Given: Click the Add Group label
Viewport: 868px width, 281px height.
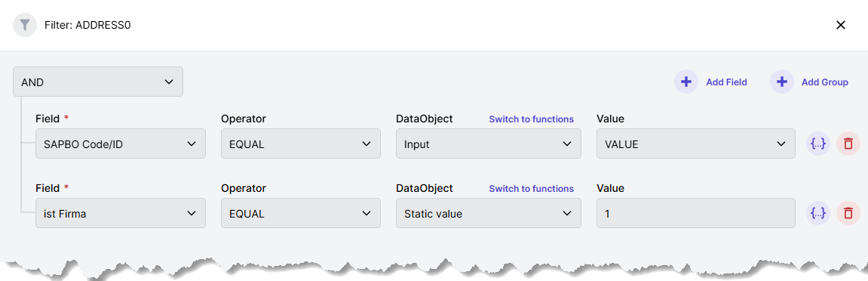Looking at the screenshot, I should 825,82.
